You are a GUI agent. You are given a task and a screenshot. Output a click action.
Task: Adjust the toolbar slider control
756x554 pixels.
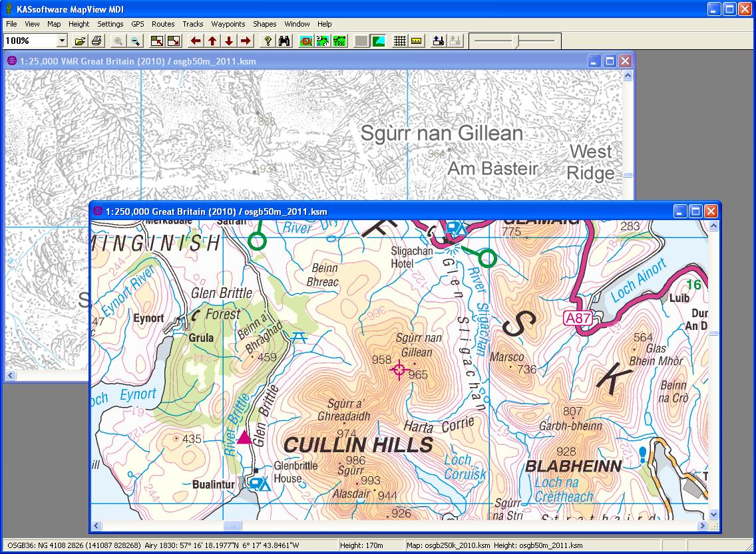(x=515, y=41)
